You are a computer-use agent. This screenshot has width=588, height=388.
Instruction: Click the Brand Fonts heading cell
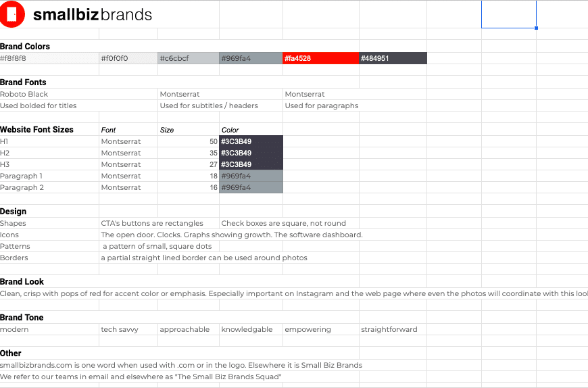point(23,82)
